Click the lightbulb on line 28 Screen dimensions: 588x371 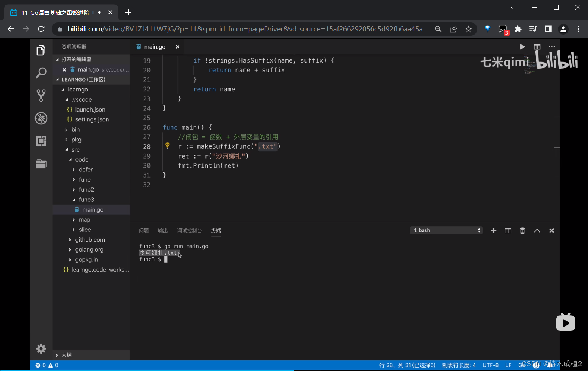tap(168, 146)
